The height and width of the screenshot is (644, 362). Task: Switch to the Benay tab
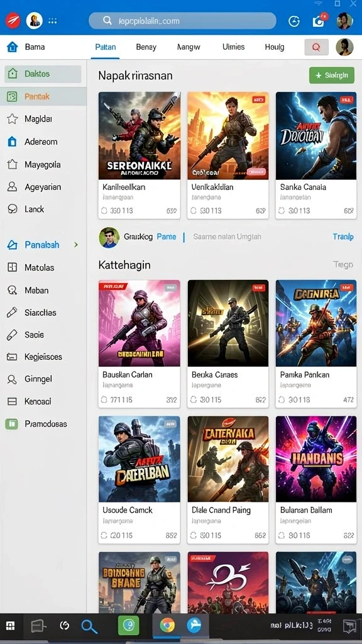click(146, 47)
